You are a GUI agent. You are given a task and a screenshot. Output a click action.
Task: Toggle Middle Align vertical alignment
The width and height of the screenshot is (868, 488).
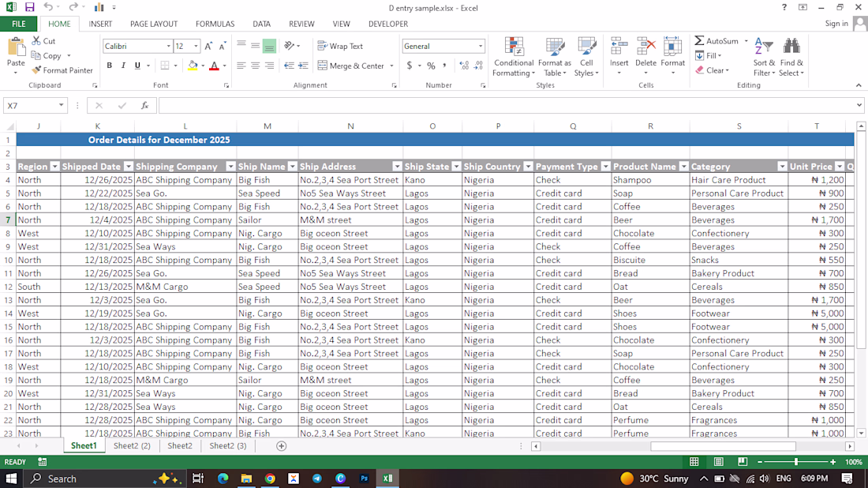(255, 47)
